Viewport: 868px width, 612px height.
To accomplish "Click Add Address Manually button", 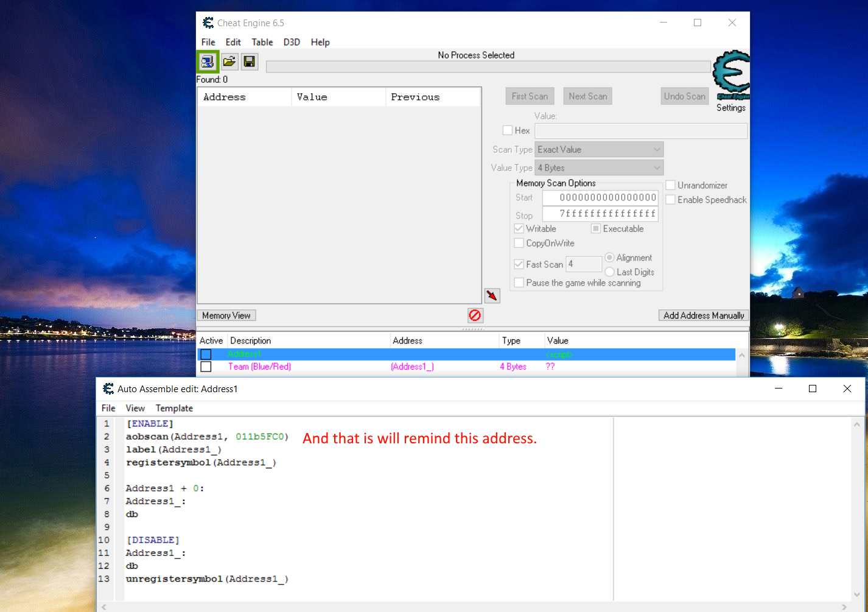I will click(704, 315).
